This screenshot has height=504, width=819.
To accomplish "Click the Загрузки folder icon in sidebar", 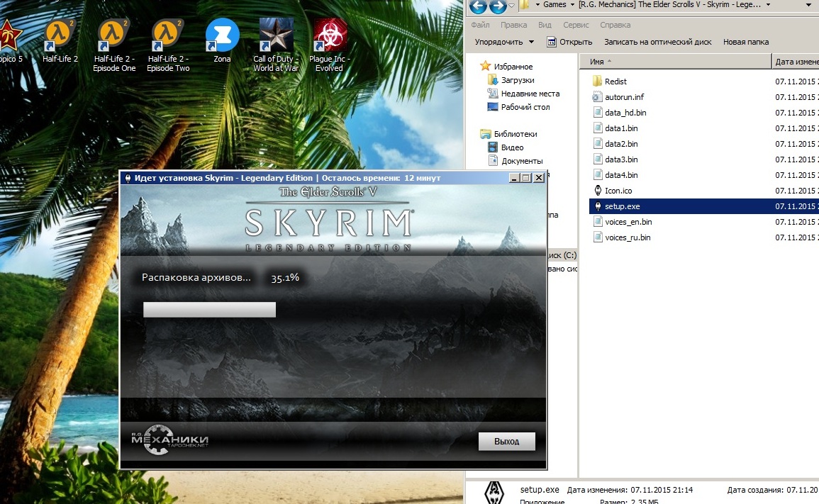I will click(492, 80).
